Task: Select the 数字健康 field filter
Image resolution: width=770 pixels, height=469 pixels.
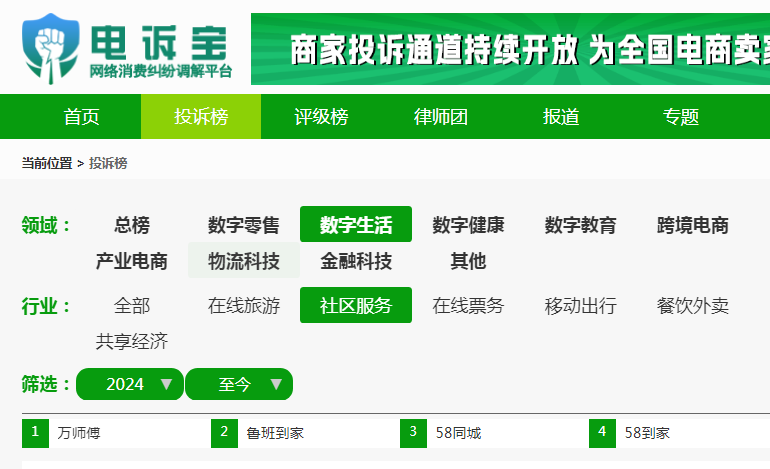Action: click(468, 224)
